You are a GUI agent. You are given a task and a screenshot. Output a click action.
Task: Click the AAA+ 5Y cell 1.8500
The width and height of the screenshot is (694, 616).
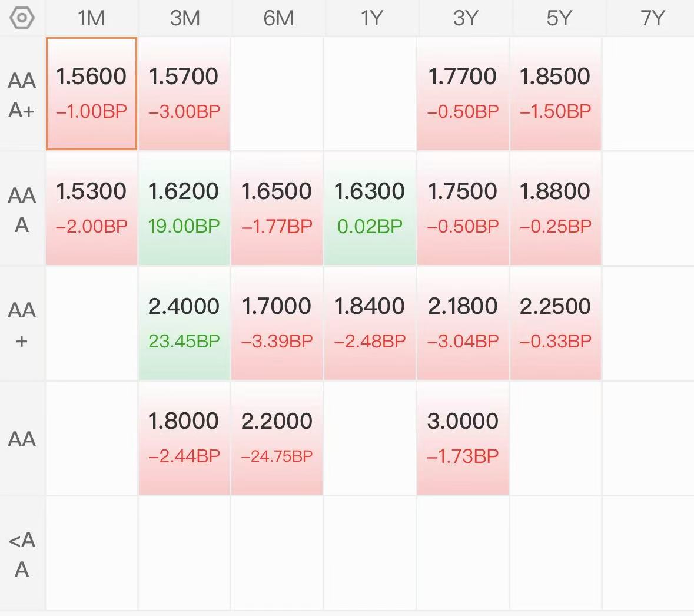pyautogui.click(x=556, y=94)
